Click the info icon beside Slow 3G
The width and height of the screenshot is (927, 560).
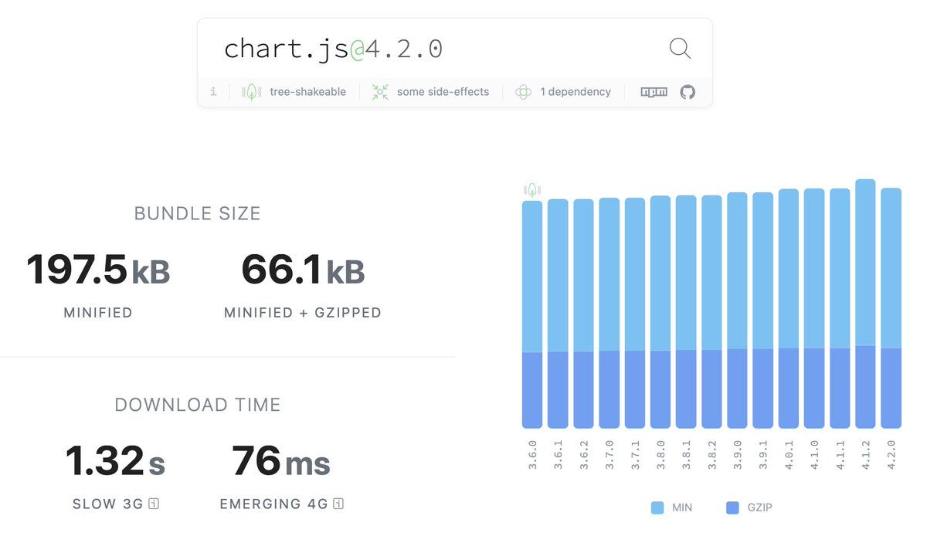click(154, 504)
